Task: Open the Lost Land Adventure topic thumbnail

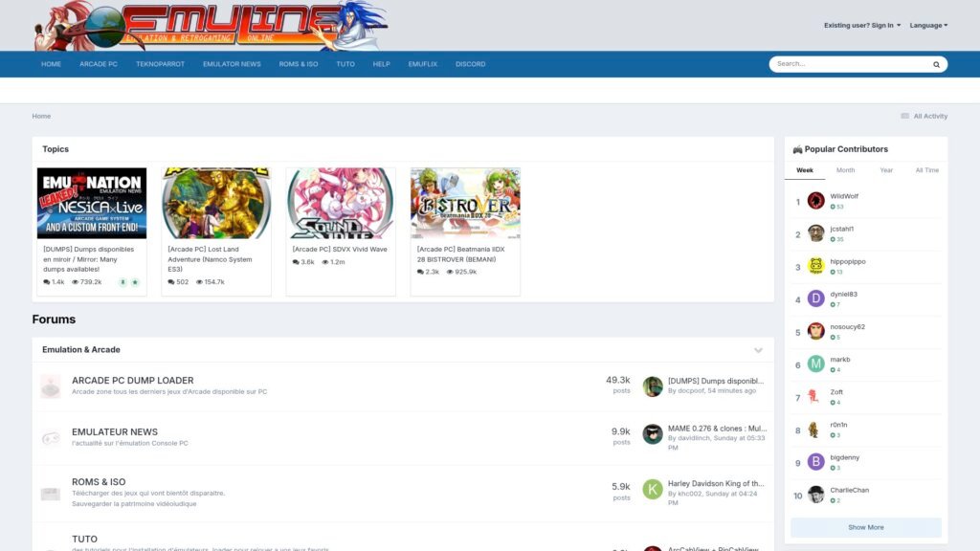Action: [x=216, y=203]
